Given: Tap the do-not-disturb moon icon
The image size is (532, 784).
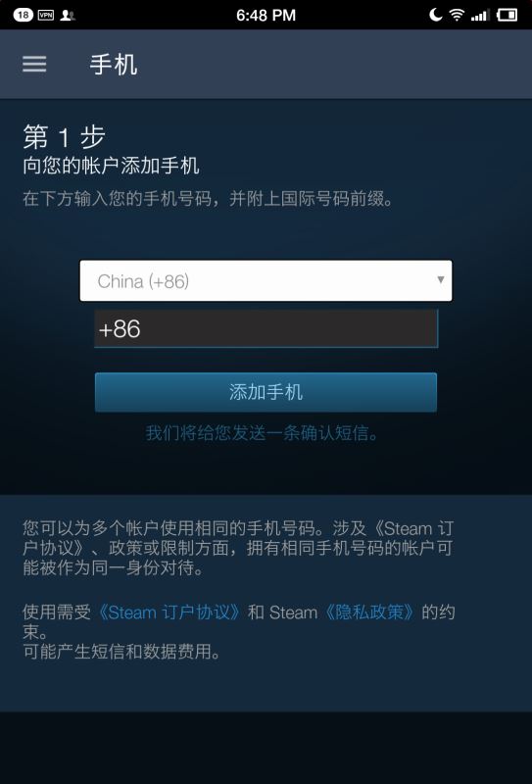Looking at the screenshot, I should (x=436, y=15).
